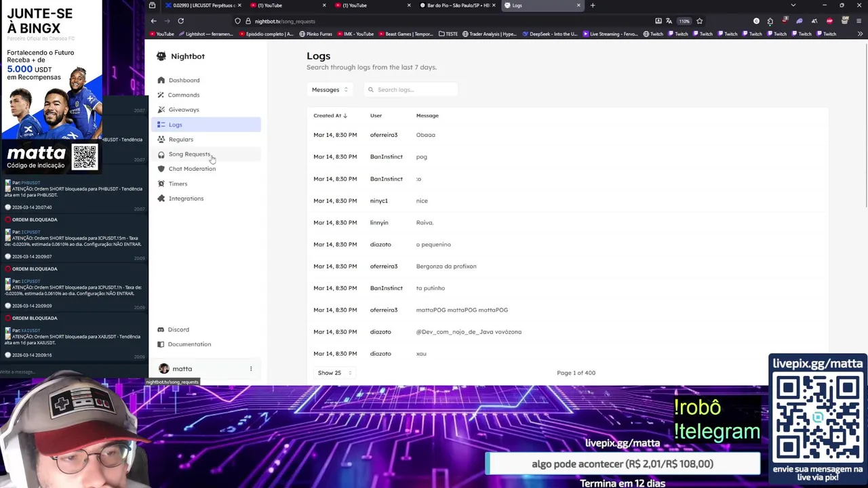This screenshot has height=488, width=868.
Task: Open the extensions puzzle icon
Action: 770,21
